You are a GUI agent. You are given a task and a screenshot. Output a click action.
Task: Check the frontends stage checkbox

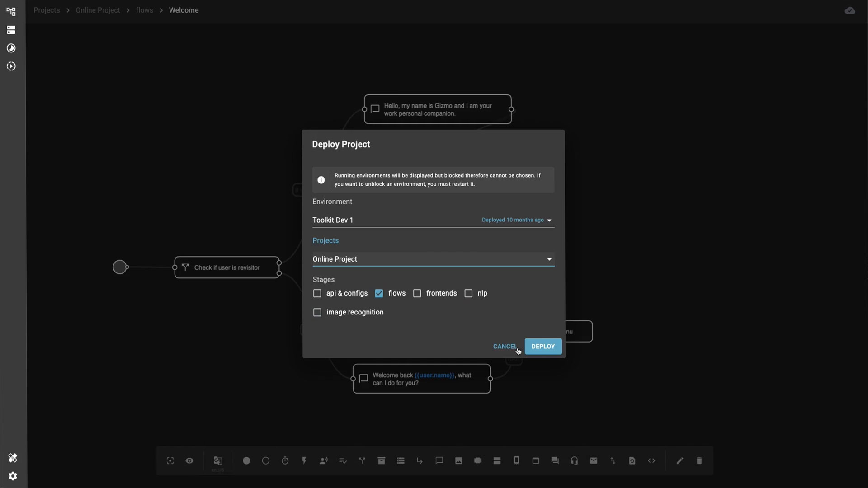pos(417,293)
